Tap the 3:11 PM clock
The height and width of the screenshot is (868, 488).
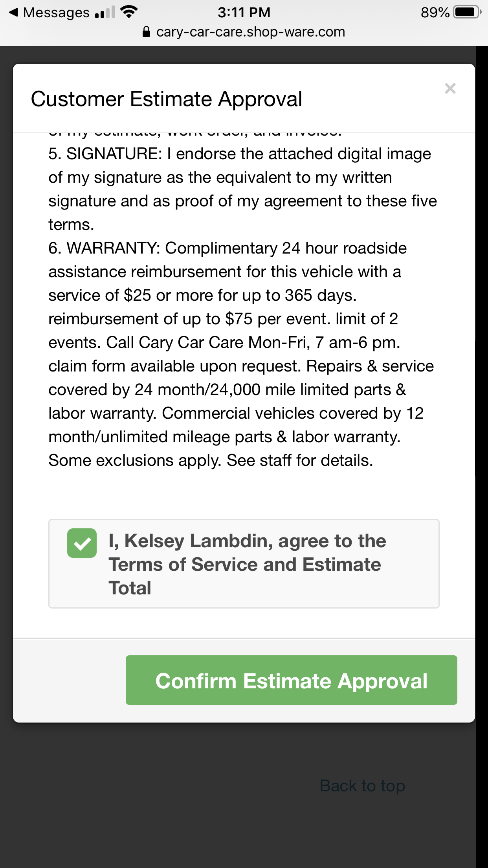(x=244, y=12)
